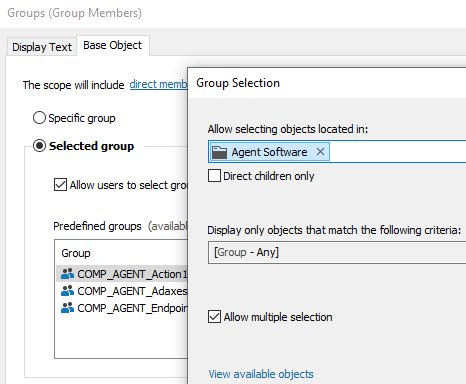
Task: Select the Base Object tab
Action: tap(113, 45)
